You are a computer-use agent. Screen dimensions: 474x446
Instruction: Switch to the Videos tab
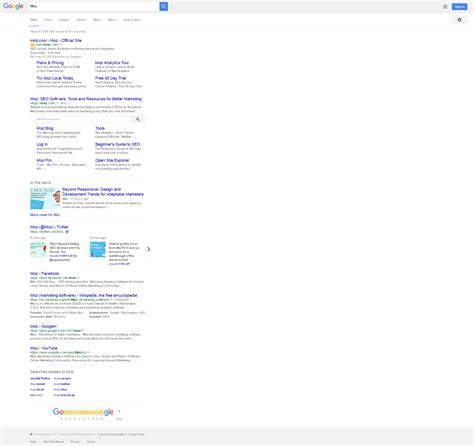[x=81, y=20]
